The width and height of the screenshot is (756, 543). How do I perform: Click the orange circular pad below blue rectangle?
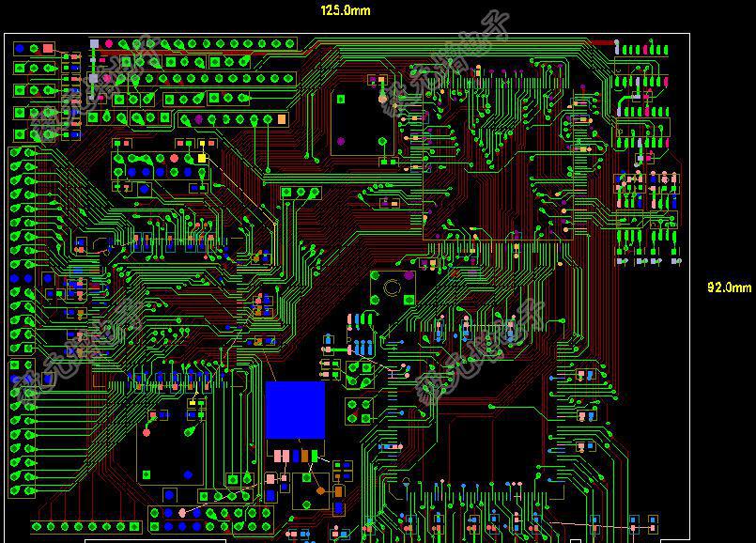click(320, 490)
